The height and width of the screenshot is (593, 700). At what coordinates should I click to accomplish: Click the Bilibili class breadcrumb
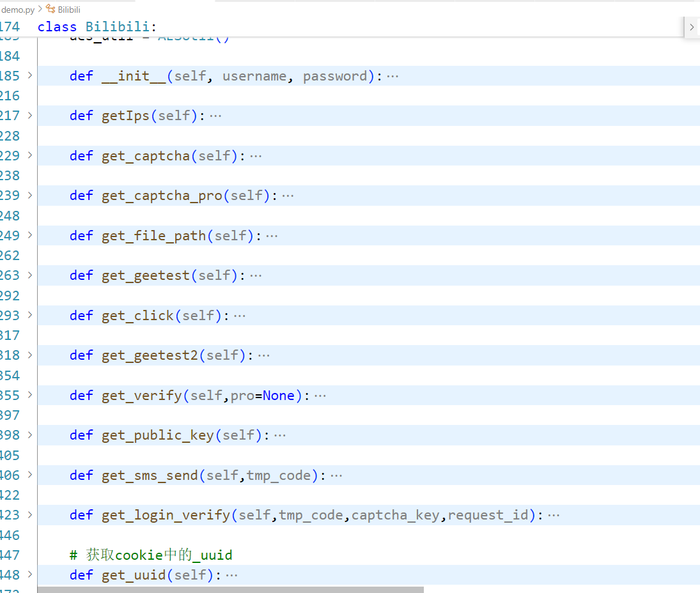point(69,10)
